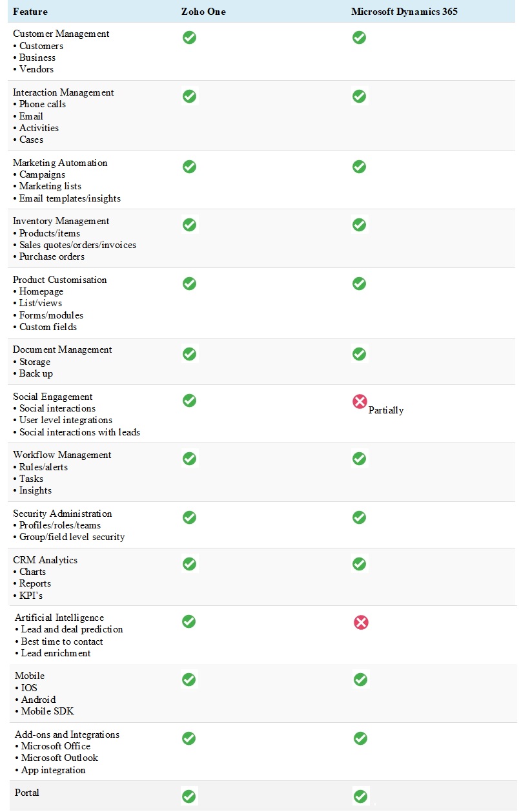The image size is (519, 812).
Task: Click Zoho One checkmark for Customer Management
Action: [189, 37]
